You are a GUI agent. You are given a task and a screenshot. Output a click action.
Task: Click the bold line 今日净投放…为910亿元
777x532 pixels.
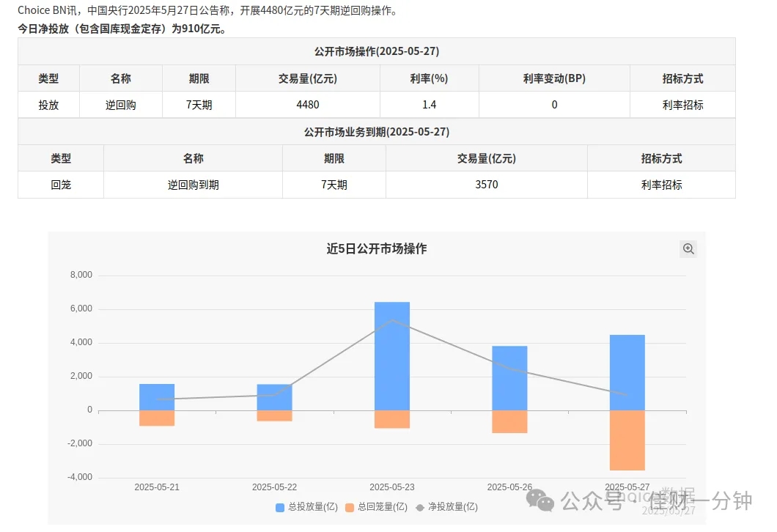tap(122, 29)
